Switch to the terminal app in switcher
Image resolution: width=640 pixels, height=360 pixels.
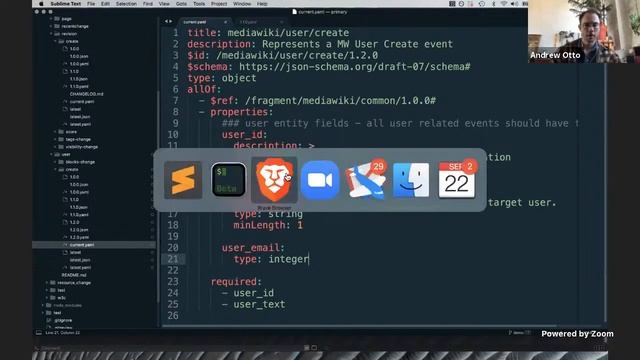(229, 180)
